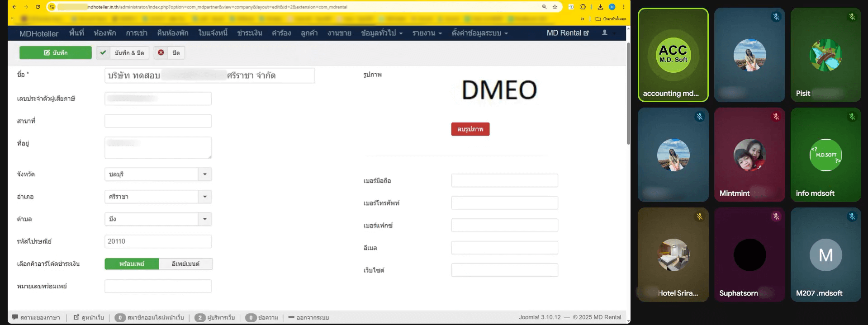868x325 pixels.
Task: Open the อำเภอ district dropdown
Action: coord(205,197)
